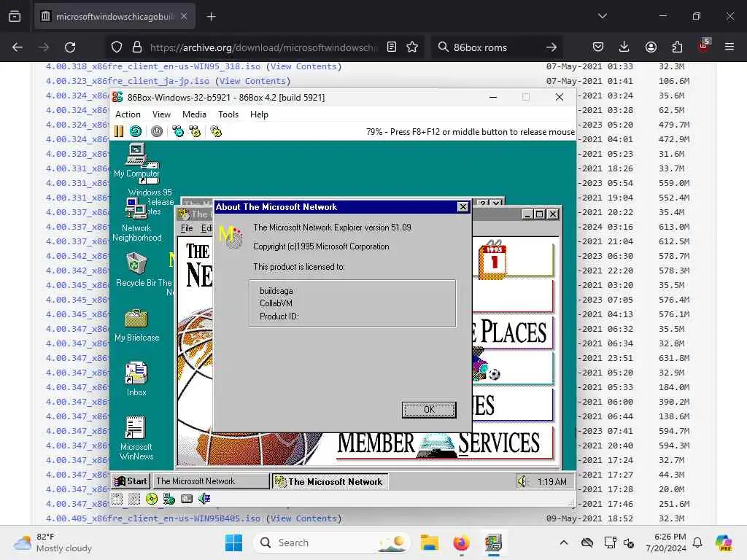
Task: Select the Inbox desktop icon
Action: coord(136,379)
